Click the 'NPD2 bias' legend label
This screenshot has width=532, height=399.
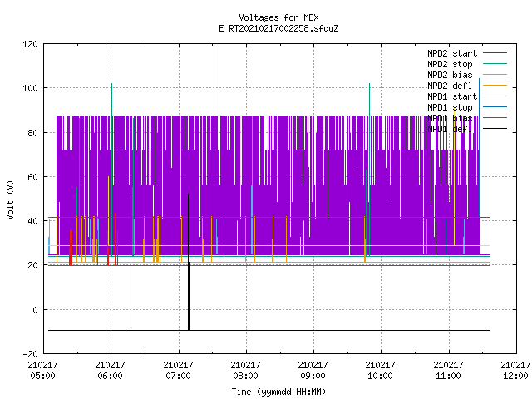click(x=450, y=75)
